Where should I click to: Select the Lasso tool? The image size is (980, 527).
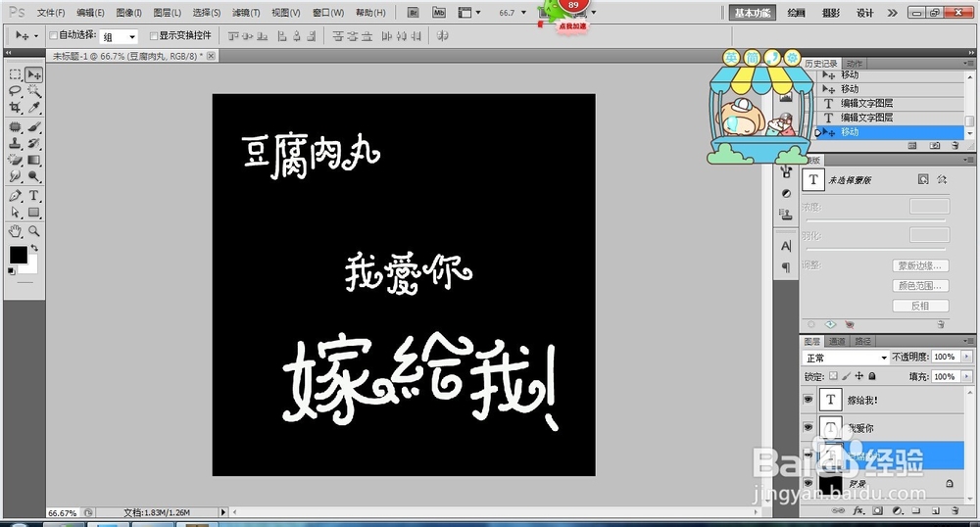(x=16, y=91)
